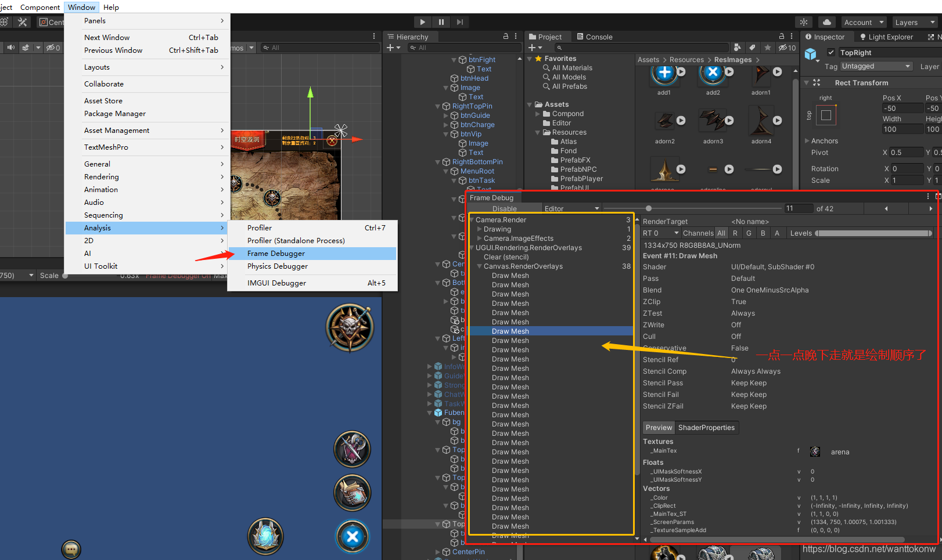Toggle hidden objects visibility in Scene view
942x560 pixels.
(53, 48)
